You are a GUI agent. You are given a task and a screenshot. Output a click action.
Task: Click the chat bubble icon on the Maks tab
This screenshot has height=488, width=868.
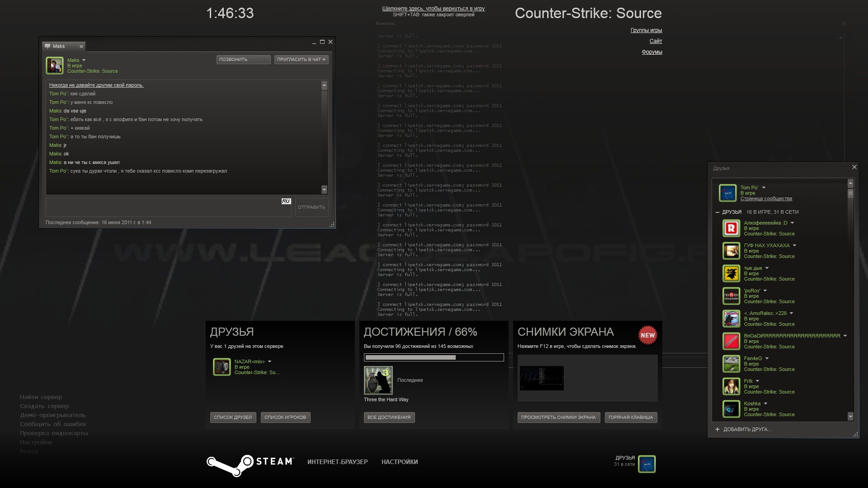tap(47, 46)
